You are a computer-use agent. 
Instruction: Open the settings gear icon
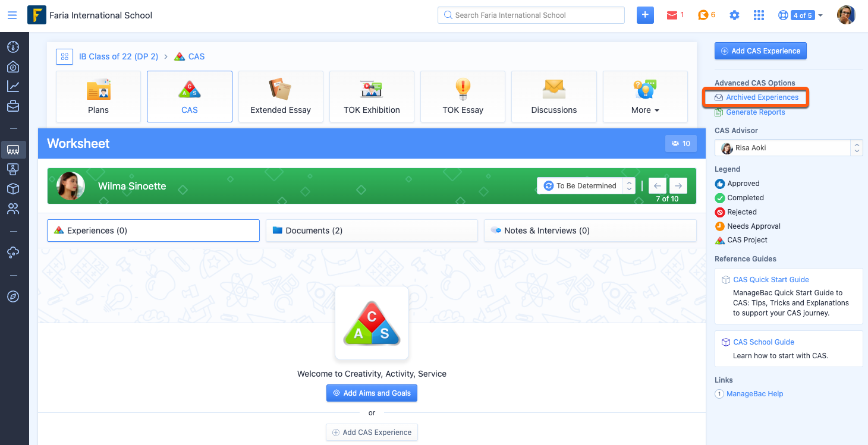tap(734, 15)
